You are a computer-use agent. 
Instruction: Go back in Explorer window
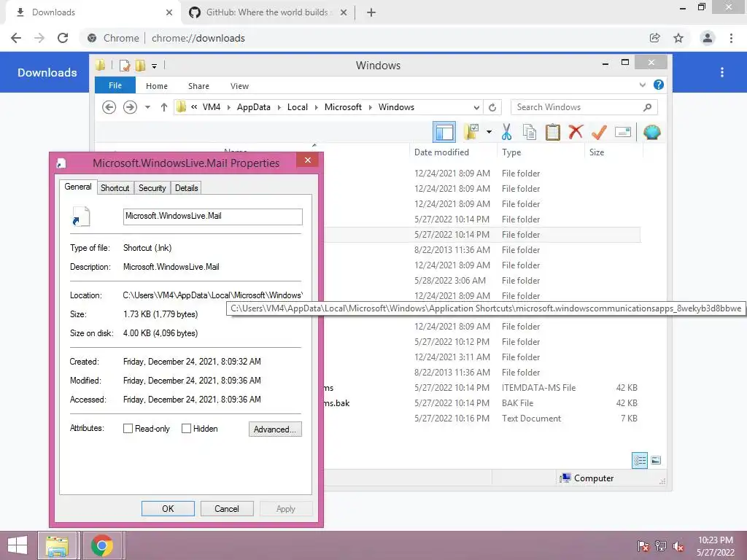(109, 107)
